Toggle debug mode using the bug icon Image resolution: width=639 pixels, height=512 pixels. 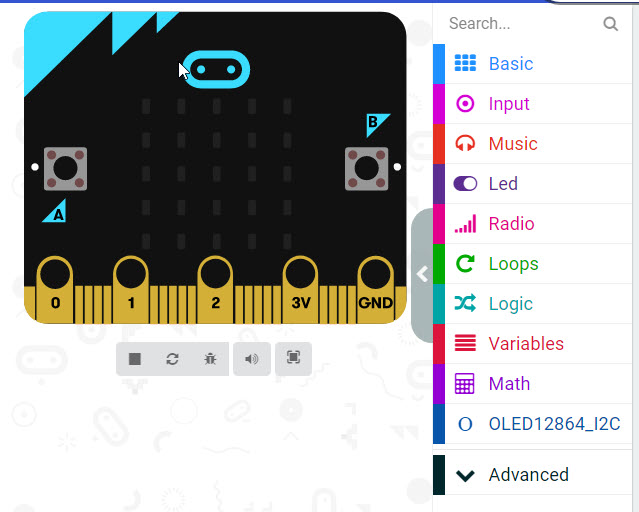(210, 359)
